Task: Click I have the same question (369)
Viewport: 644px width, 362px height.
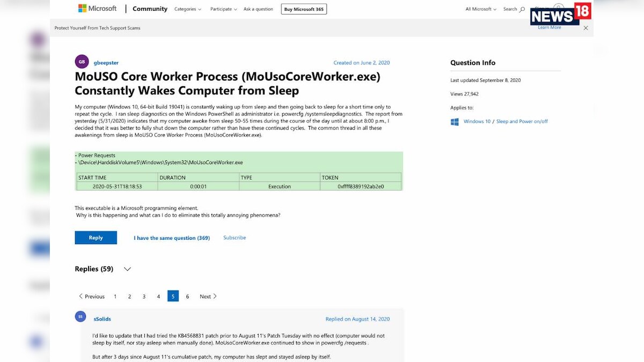Action: [x=172, y=238]
